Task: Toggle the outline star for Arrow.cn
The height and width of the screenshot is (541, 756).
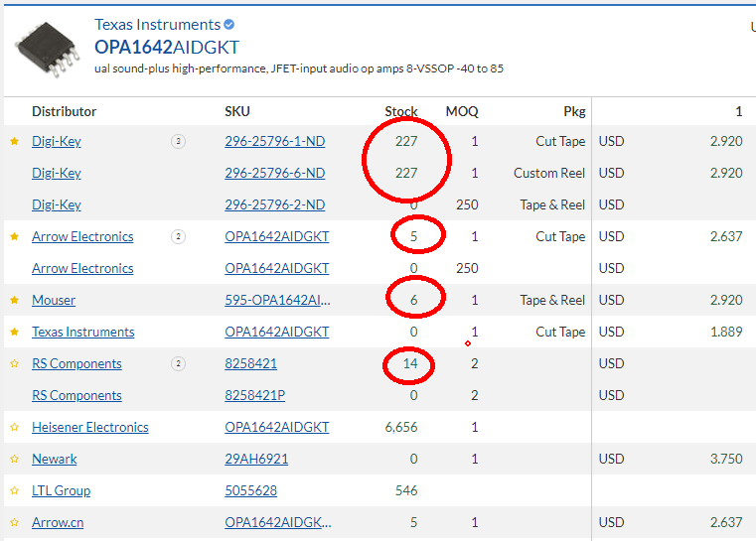Action: tap(15, 523)
